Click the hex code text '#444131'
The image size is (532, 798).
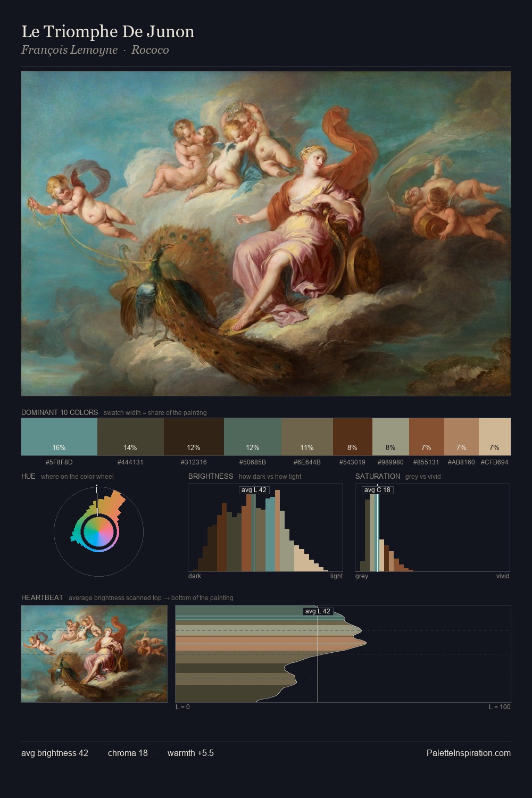point(130,462)
